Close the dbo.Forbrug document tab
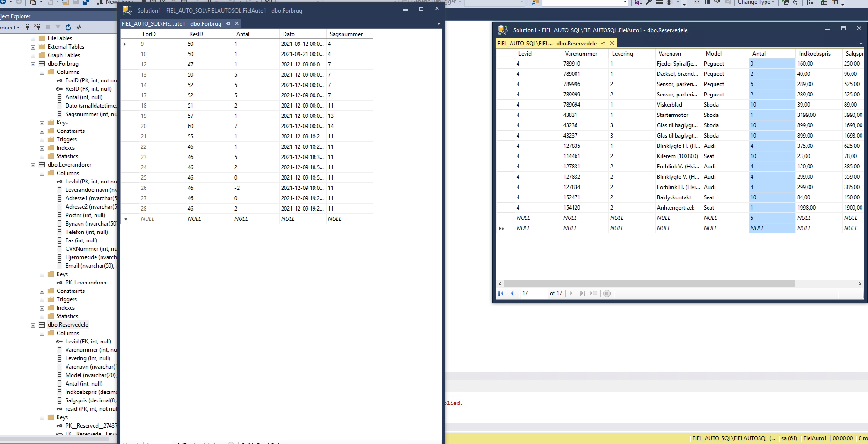The width and height of the screenshot is (868, 444). tap(237, 23)
